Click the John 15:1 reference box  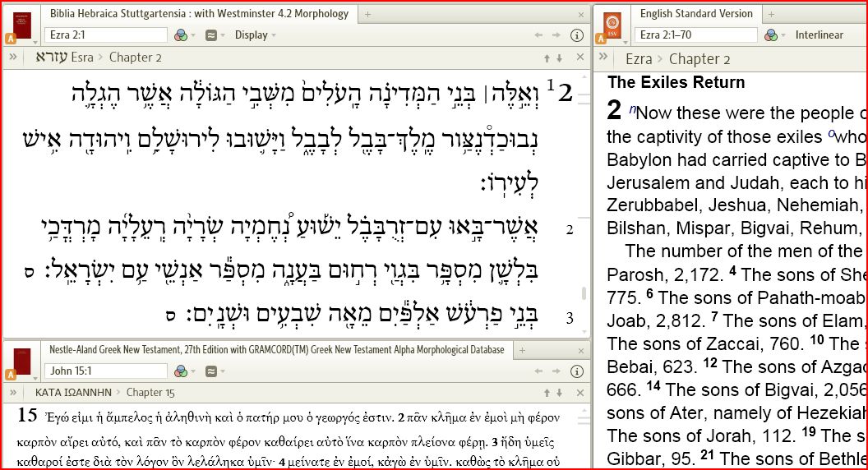pyautogui.click(x=106, y=371)
